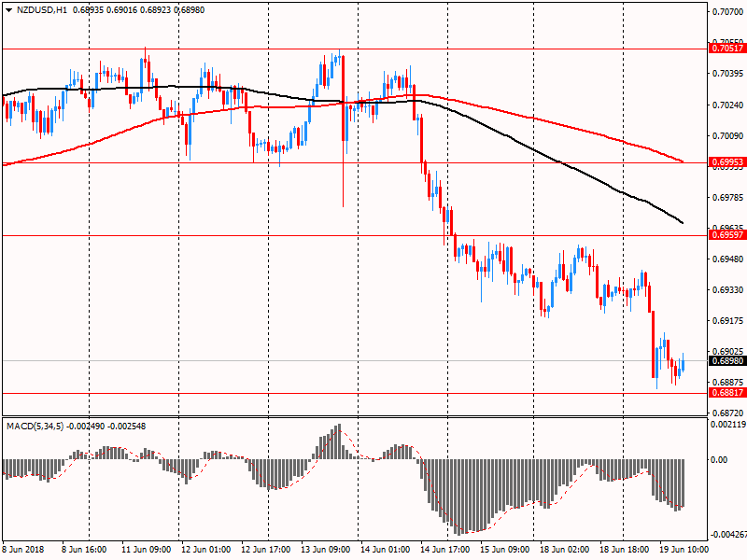Click the 8 Jun 16:00 time label
The height and width of the screenshot is (560, 747).
[84, 549]
